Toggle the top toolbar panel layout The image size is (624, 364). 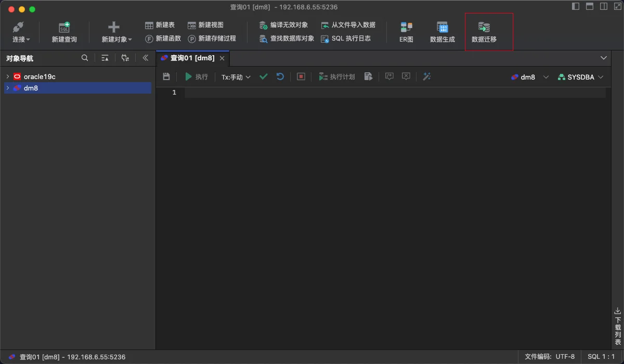[590, 7]
